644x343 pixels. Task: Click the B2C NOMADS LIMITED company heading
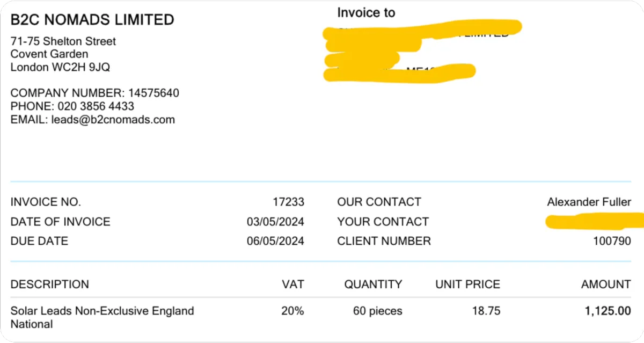coord(92,20)
